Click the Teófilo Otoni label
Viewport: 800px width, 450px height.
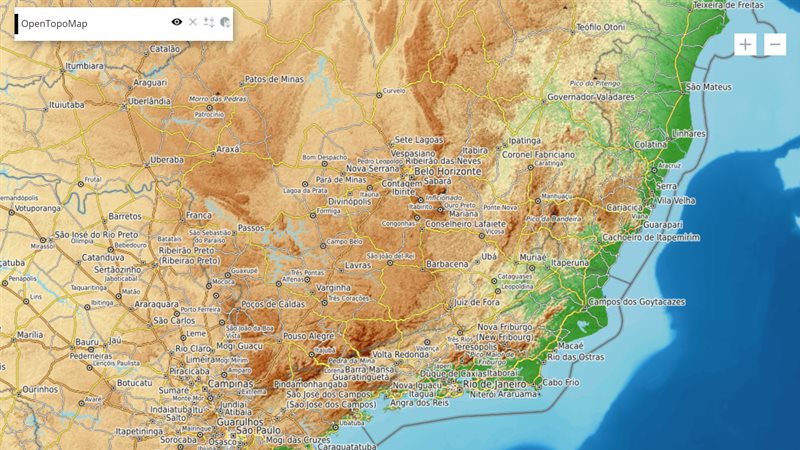click(600, 27)
